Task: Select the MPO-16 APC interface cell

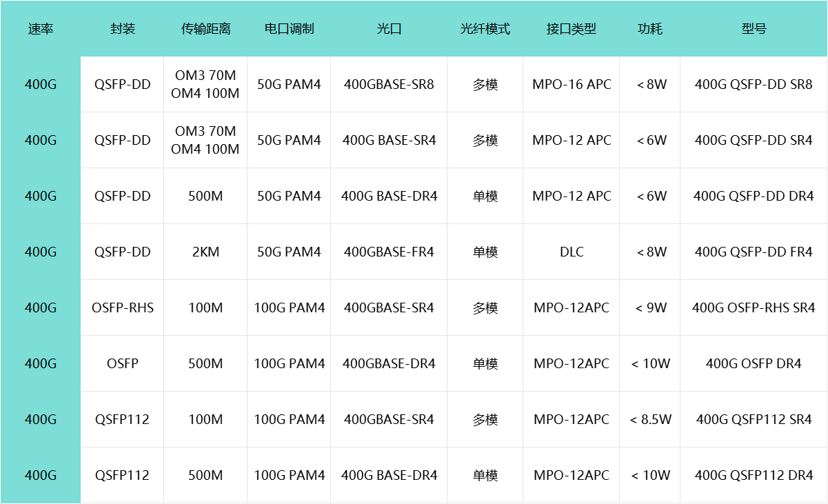Action: pos(572,85)
